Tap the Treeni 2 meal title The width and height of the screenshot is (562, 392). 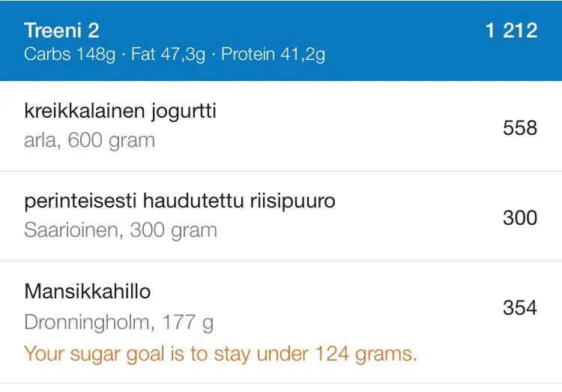pos(61,31)
